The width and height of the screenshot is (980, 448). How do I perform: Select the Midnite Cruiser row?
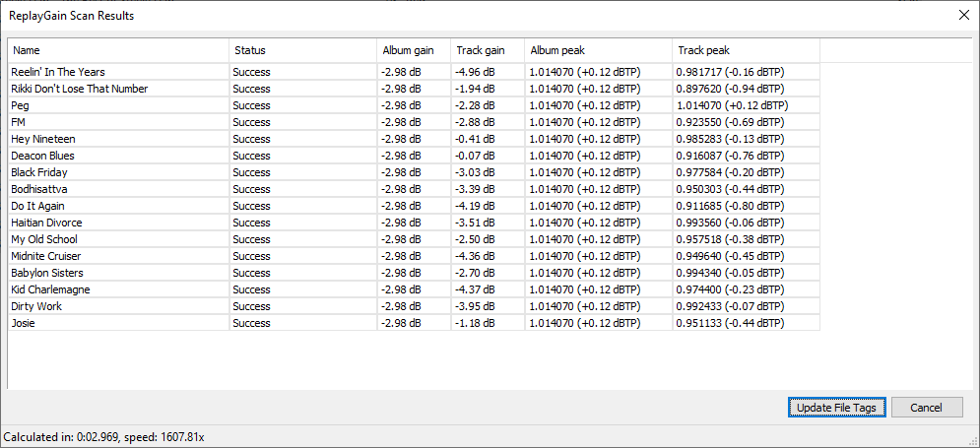coord(414,256)
